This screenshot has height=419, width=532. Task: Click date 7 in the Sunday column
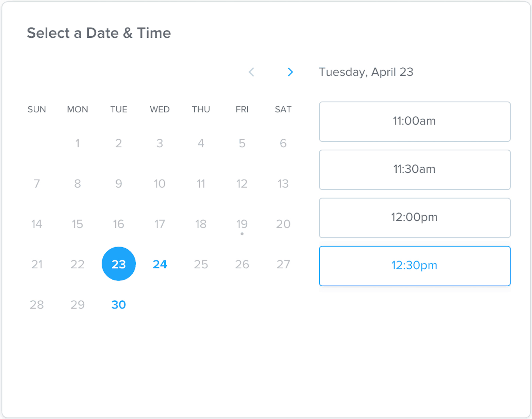37,184
